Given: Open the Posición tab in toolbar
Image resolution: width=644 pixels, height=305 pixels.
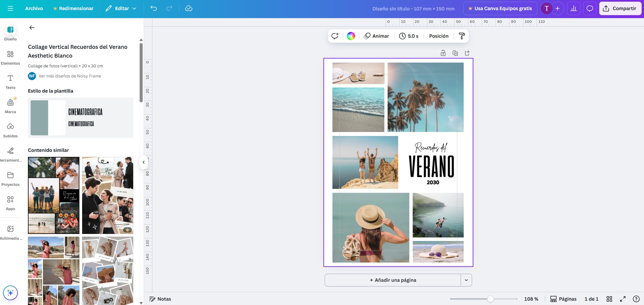Looking at the screenshot, I should point(438,36).
